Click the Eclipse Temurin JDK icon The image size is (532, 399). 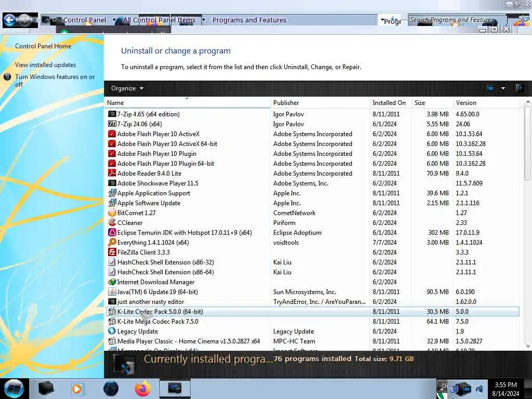(112, 232)
